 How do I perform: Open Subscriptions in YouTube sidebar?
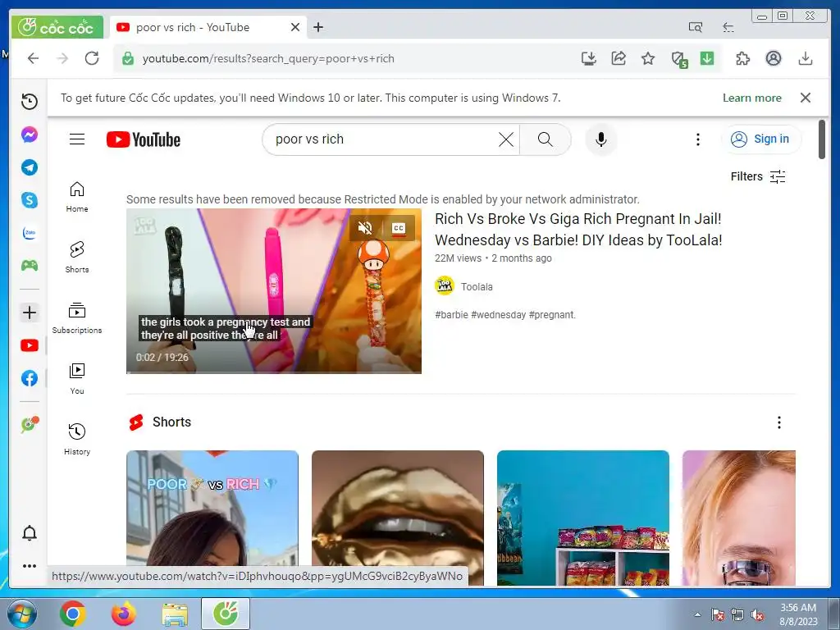(77, 318)
